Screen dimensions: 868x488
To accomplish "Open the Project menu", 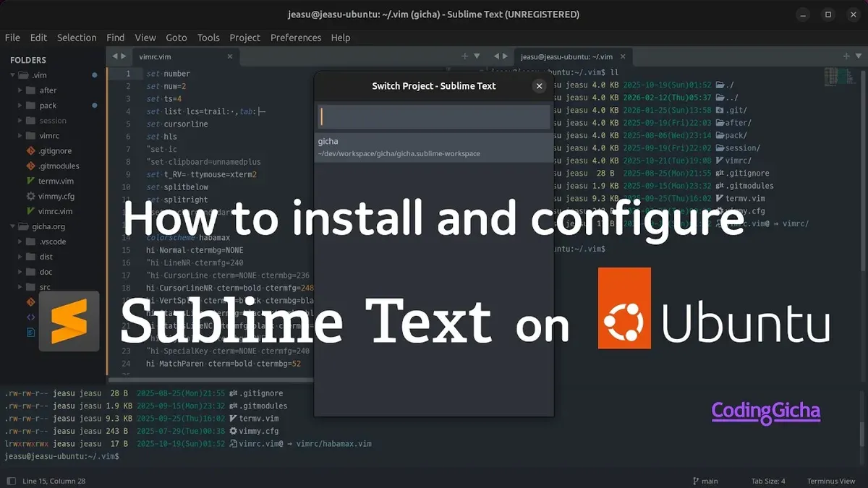I will click(x=245, y=38).
